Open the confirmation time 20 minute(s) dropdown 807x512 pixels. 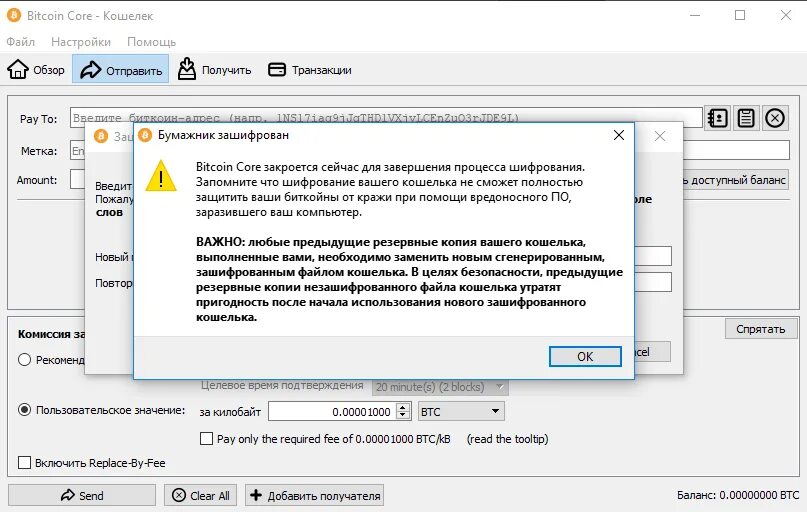coord(440,386)
